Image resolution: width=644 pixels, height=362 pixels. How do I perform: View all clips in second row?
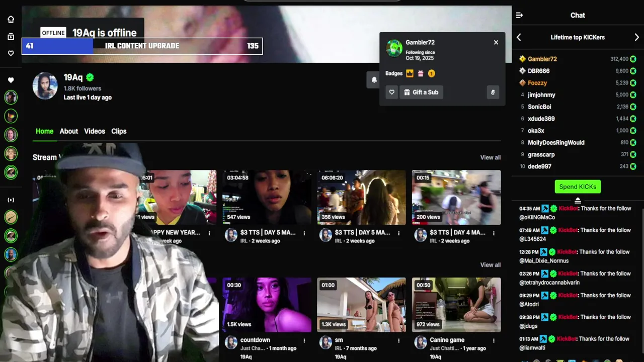[490, 265]
